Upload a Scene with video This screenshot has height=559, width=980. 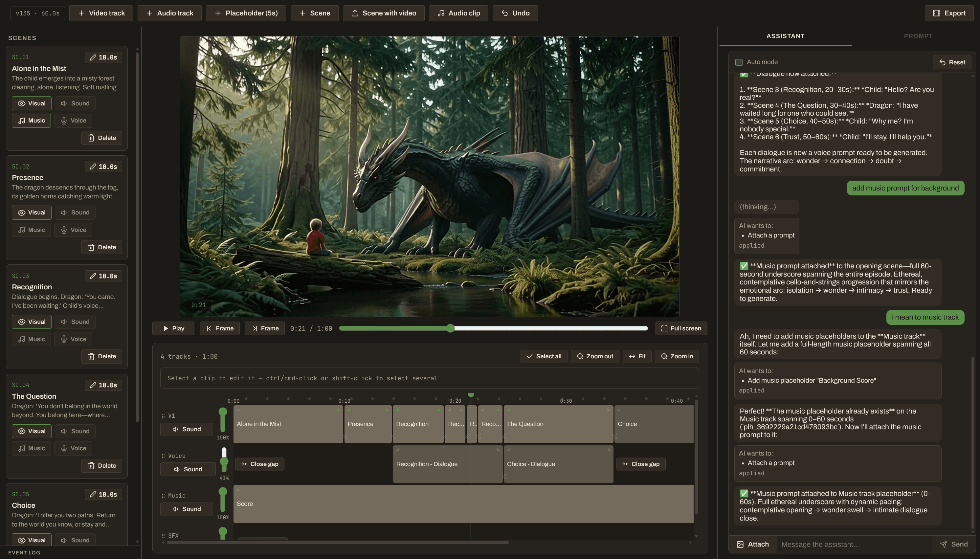[384, 13]
